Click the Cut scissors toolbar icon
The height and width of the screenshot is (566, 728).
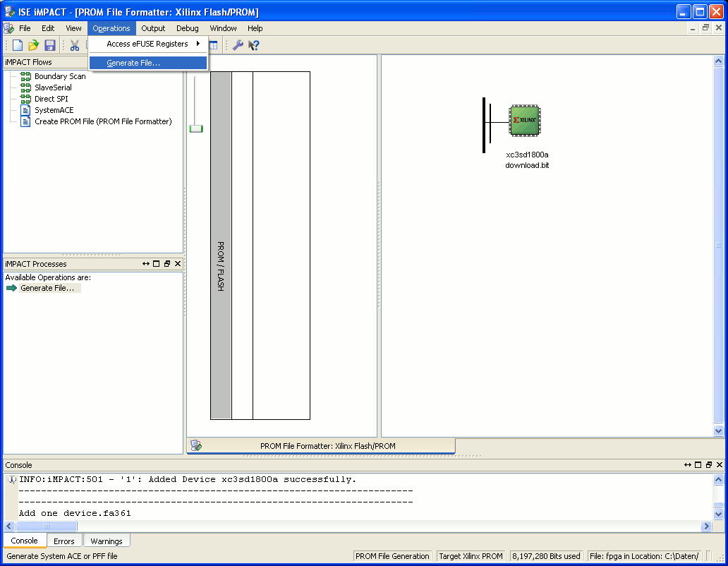(75, 45)
